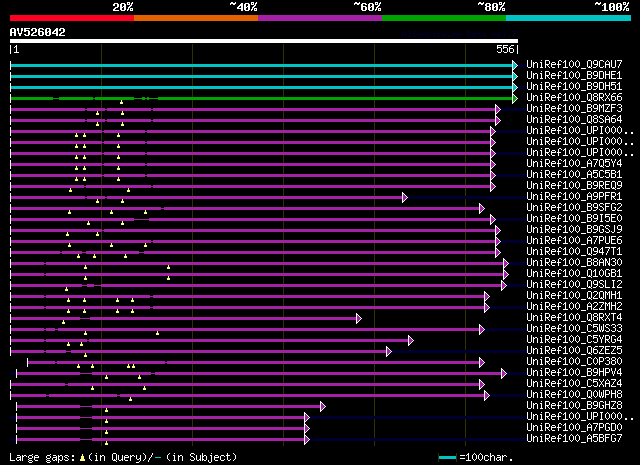
Task: Click the cyan 100char scale bar in legend
Action: 447,458
